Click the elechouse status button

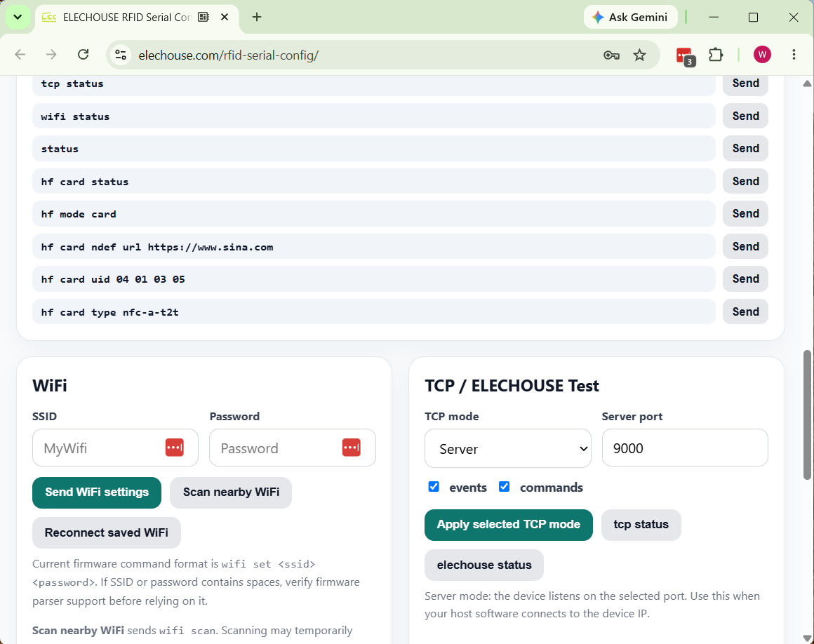pyautogui.click(x=483, y=565)
